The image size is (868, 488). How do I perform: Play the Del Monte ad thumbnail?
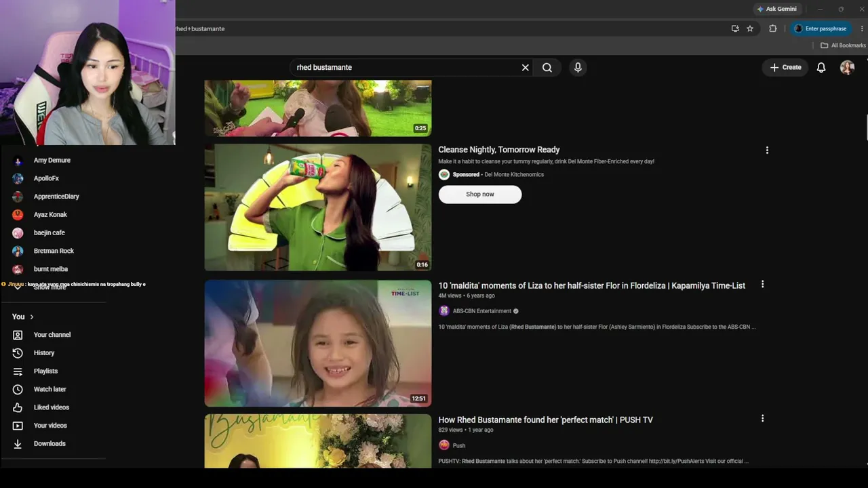(318, 207)
